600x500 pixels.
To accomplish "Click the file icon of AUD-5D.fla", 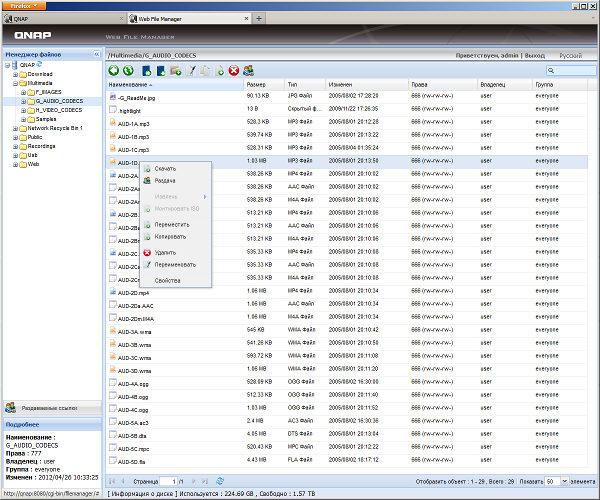I will point(112,460).
